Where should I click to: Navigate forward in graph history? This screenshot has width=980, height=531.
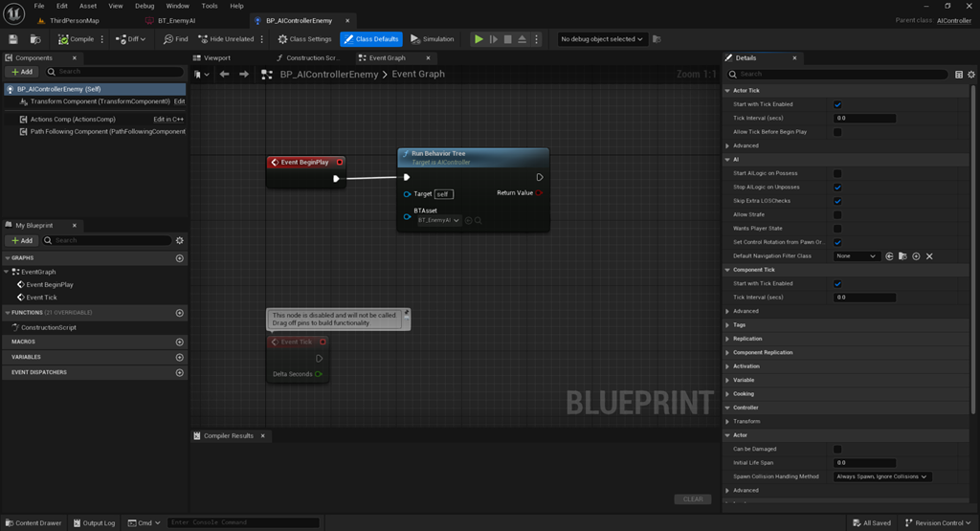244,75
